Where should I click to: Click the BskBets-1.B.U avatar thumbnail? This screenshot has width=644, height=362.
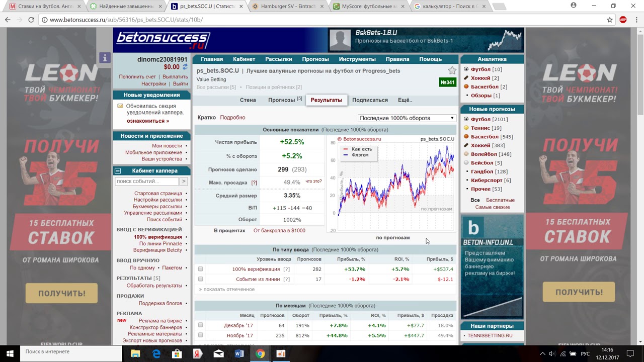[340, 40]
